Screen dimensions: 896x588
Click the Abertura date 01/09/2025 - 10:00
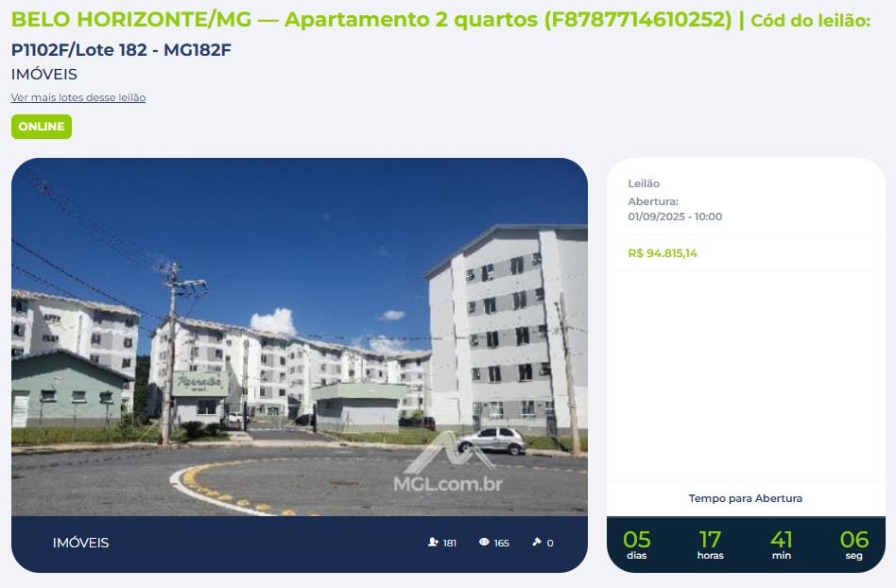(x=675, y=216)
